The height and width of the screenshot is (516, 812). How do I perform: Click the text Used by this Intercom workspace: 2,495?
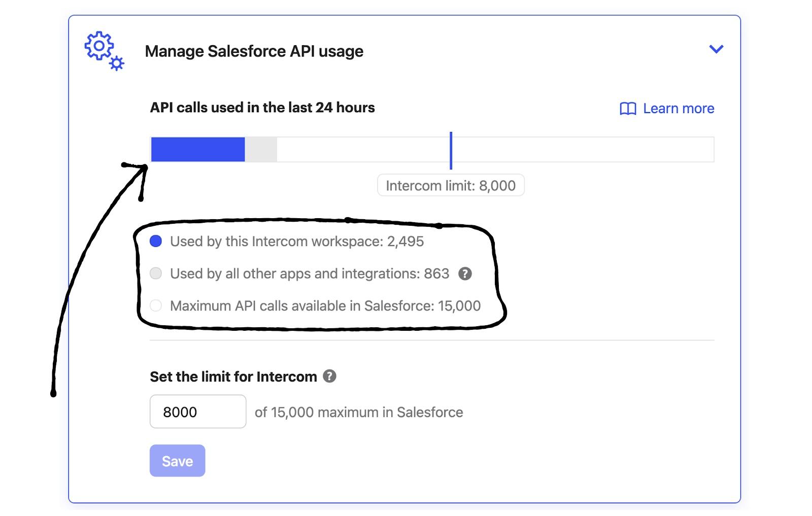pos(297,242)
